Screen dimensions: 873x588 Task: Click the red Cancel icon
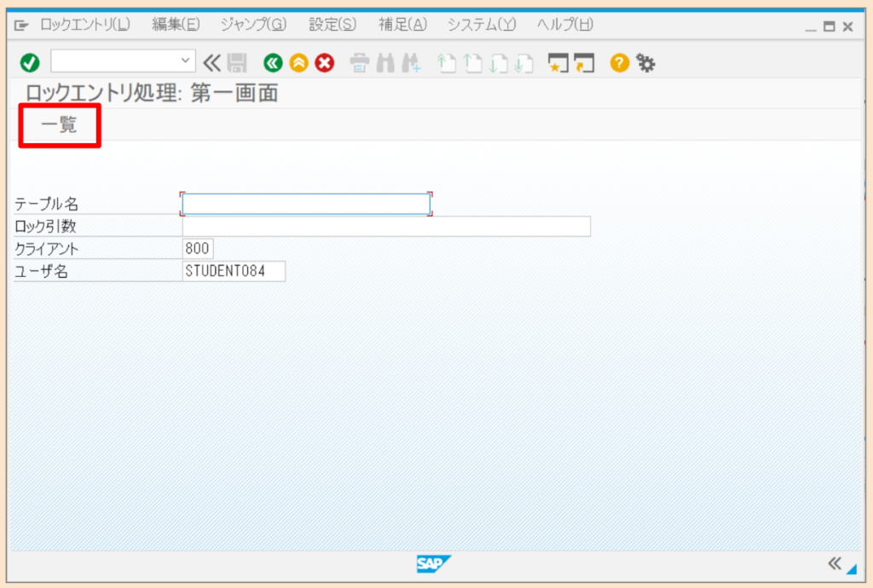tap(323, 62)
